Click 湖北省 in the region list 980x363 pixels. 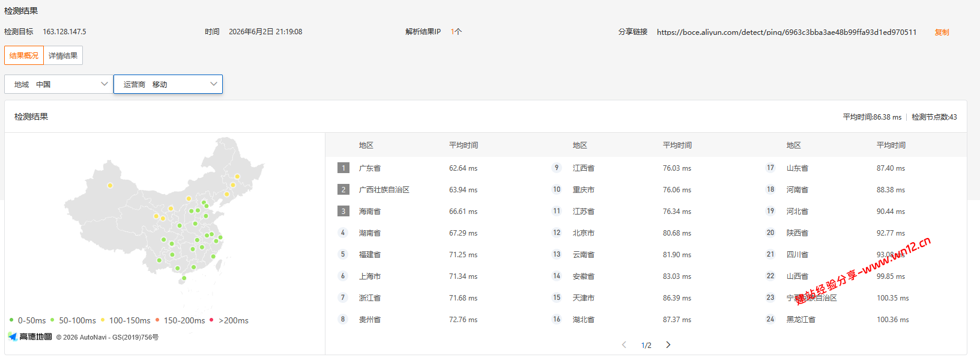point(584,320)
